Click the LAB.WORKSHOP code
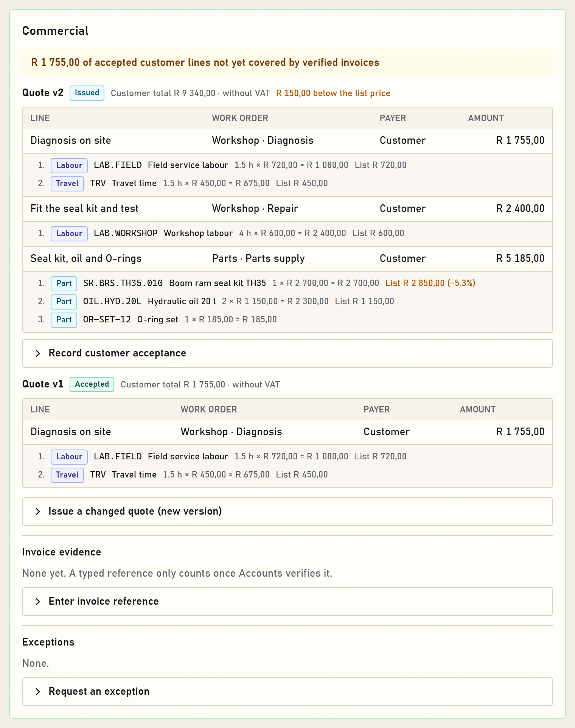Screen dimensions: 575x728 pos(126,233)
